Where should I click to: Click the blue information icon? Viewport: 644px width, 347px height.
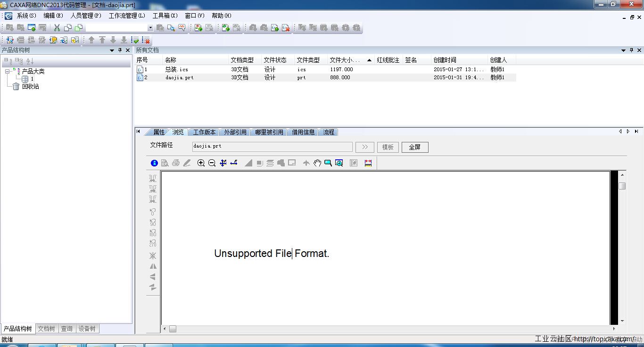click(154, 163)
